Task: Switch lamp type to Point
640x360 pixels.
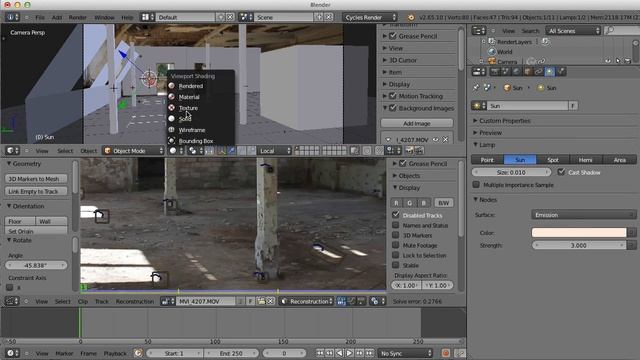Action: [487, 160]
